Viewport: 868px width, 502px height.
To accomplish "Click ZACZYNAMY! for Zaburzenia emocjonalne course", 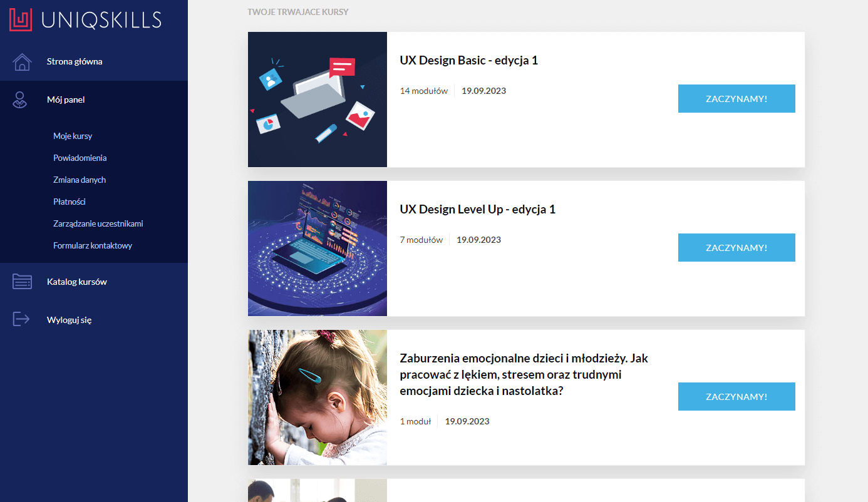I will pos(736,397).
